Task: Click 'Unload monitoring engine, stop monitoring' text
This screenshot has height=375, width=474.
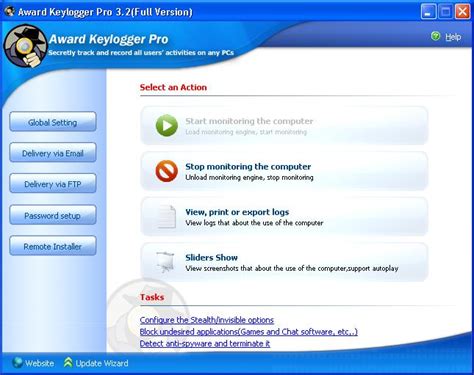Action: pos(249,178)
